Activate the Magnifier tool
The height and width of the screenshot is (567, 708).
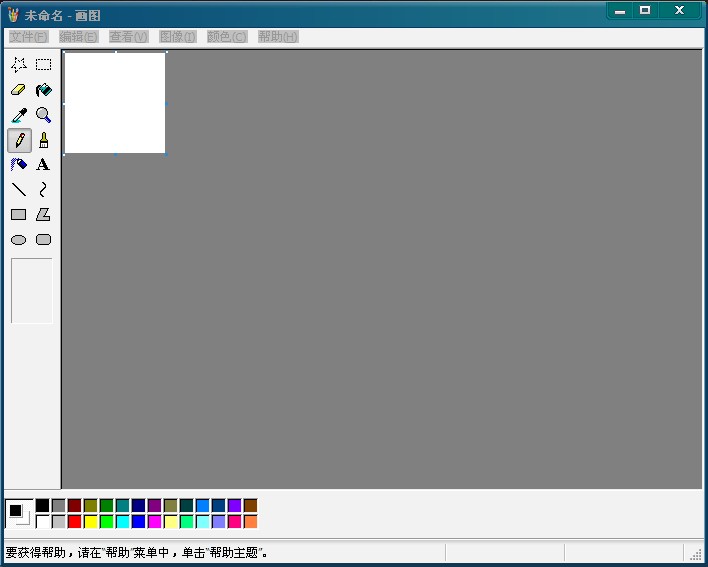click(43, 115)
